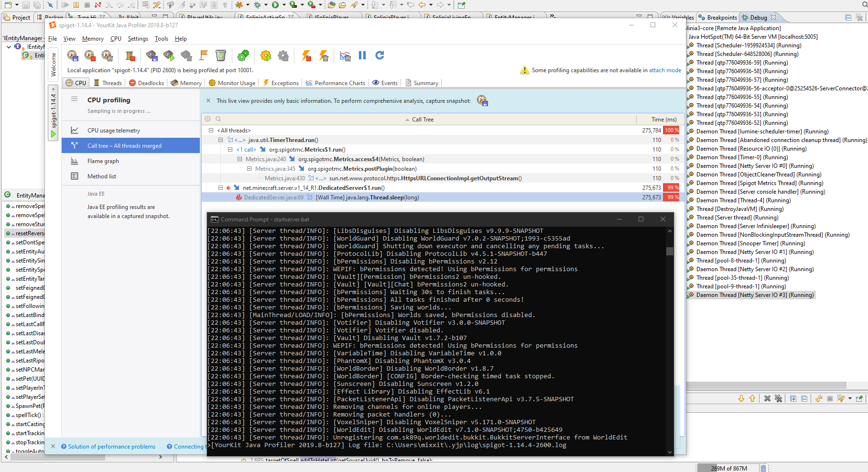This screenshot has width=868, height=472.
Task: Open YourKit Tools menu
Action: point(161,39)
